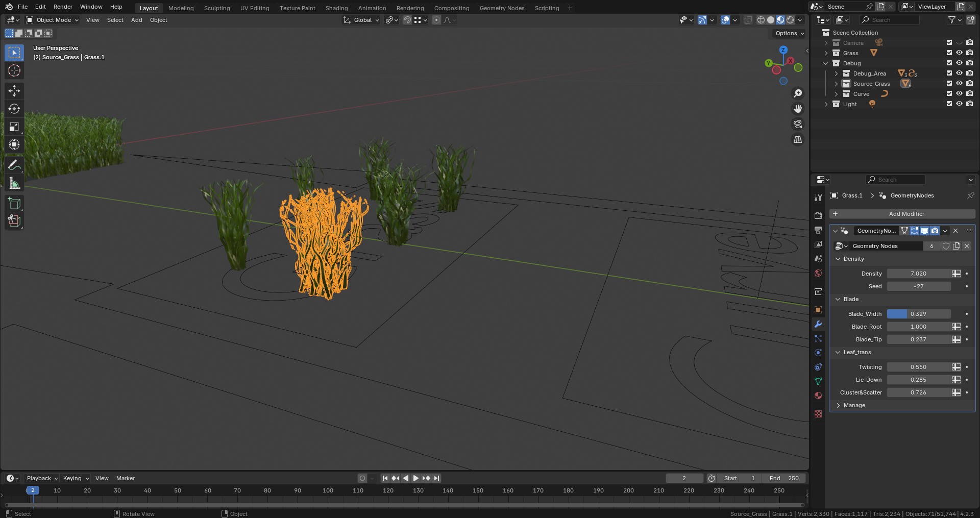The image size is (980, 518).
Task: Collapse the Debug collection in the Outliner
Action: 826,63
